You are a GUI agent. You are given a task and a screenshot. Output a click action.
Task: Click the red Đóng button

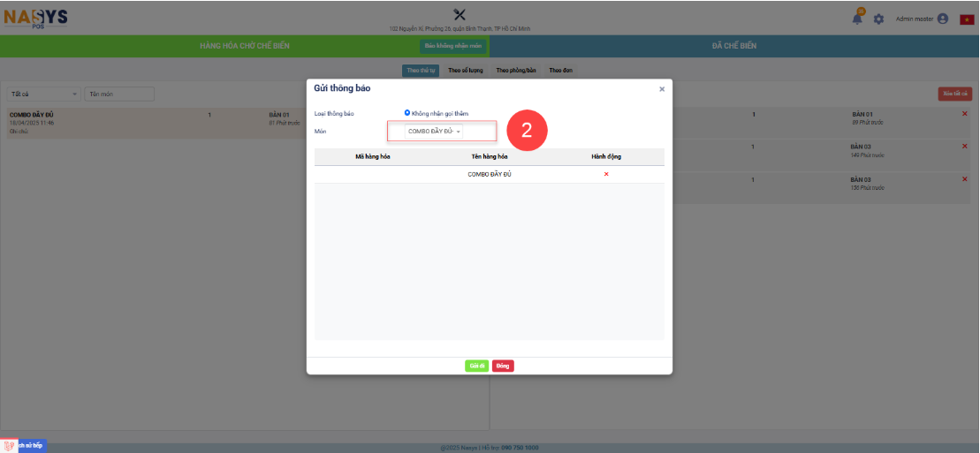pyautogui.click(x=503, y=366)
